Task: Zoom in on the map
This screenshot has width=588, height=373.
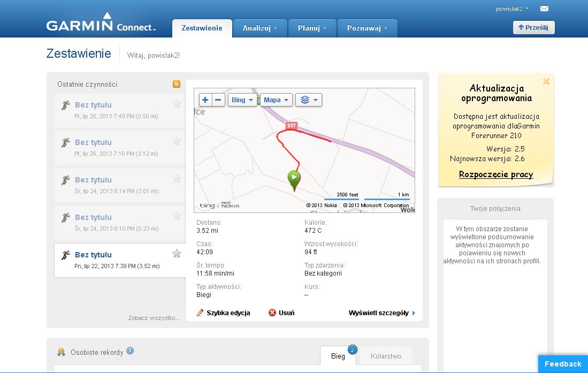Action: tap(205, 100)
